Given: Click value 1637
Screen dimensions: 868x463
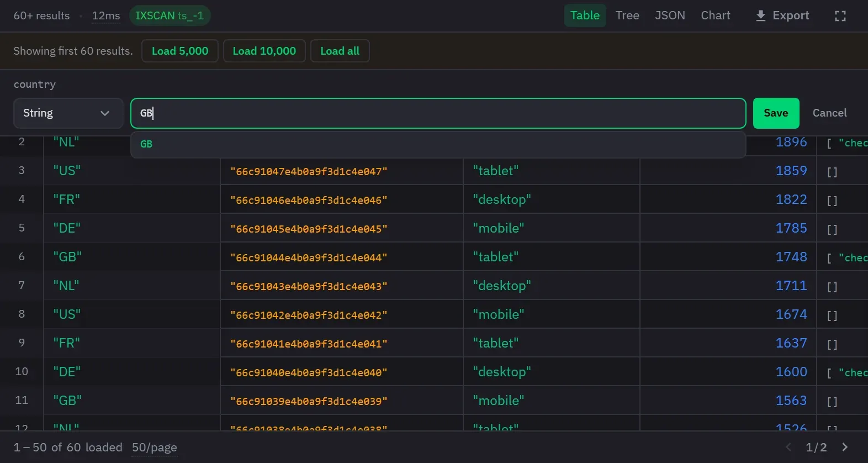Looking at the screenshot, I should coord(791,343).
